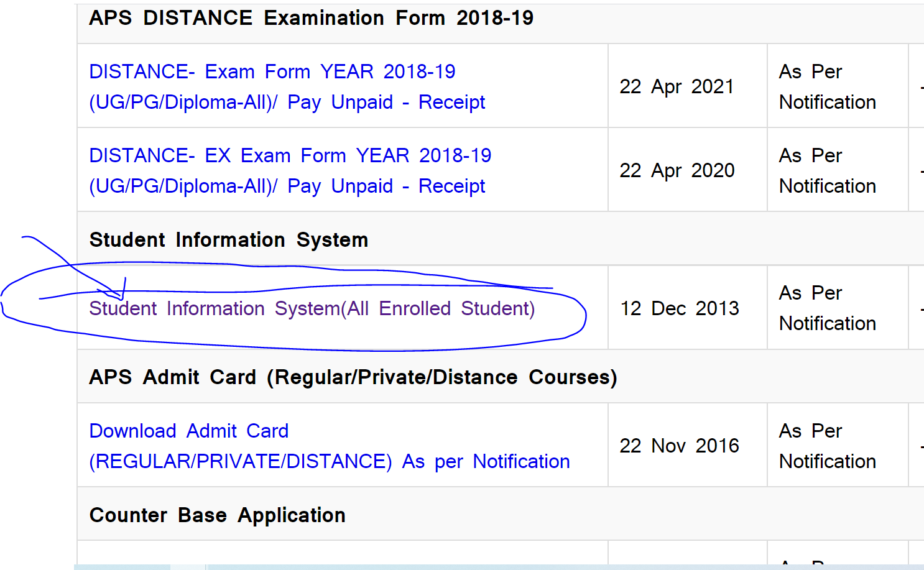Click the 22 Apr 2021 date cell
The width and height of the screenshot is (924, 570).
tap(677, 86)
